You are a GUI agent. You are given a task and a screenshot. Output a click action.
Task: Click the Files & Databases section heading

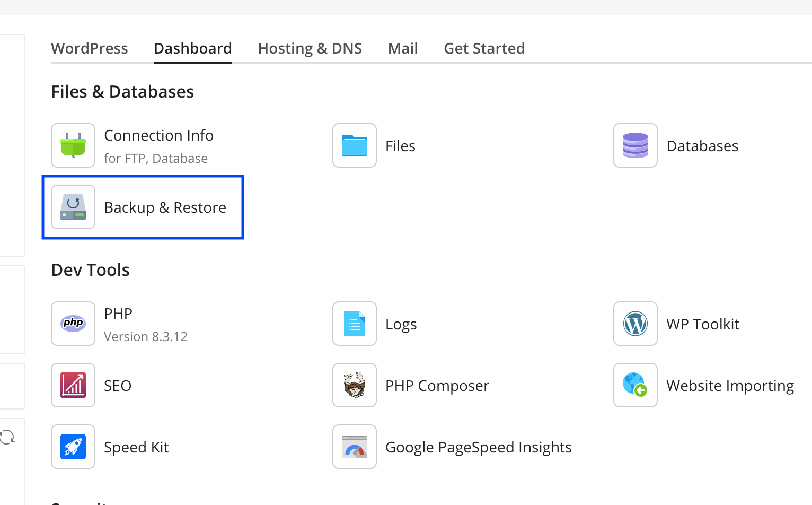(122, 91)
